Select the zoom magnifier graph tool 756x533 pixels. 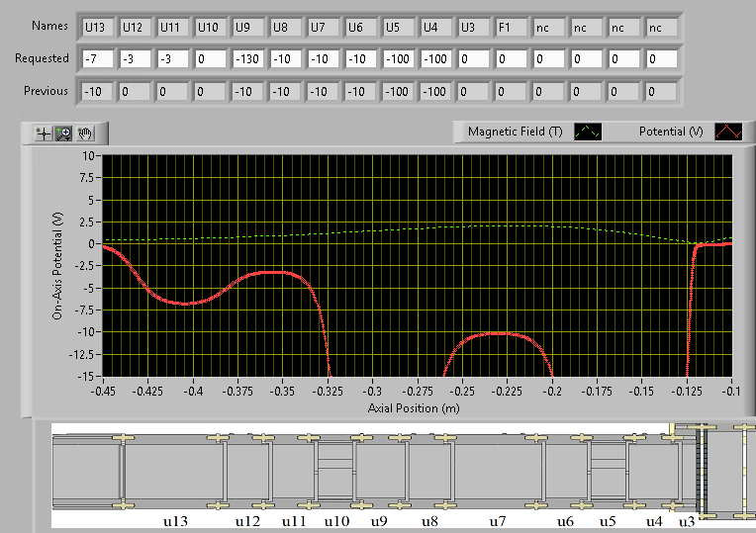click(x=63, y=133)
